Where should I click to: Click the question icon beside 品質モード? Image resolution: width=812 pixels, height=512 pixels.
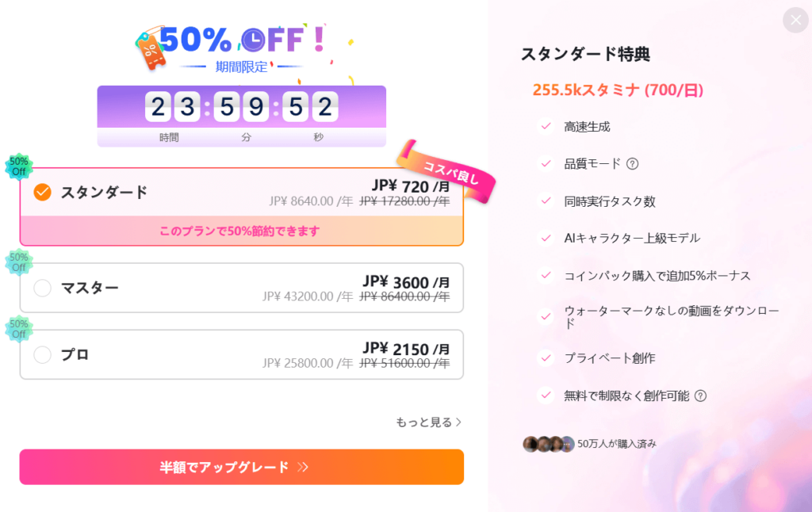coord(632,164)
